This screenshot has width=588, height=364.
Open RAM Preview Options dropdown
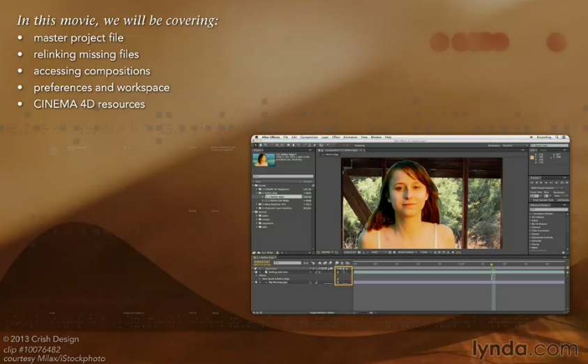click(x=546, y=188)
